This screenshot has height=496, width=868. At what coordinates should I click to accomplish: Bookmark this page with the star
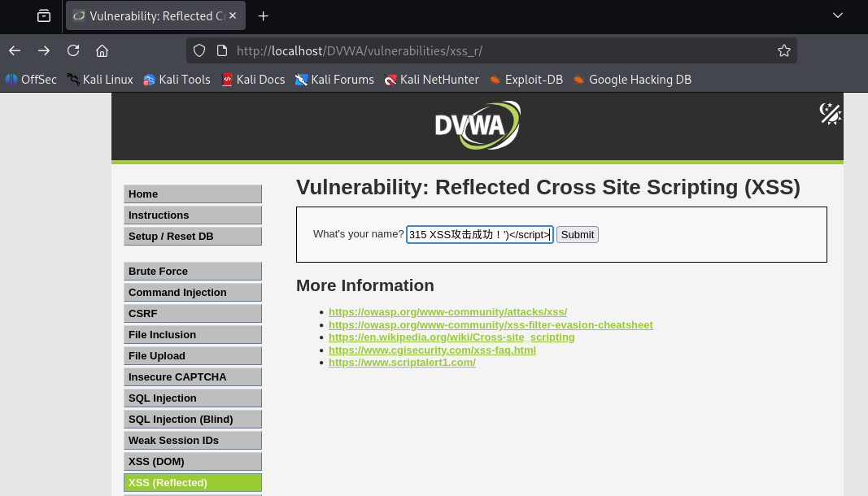pyautogui.click(x=784, y=51)
